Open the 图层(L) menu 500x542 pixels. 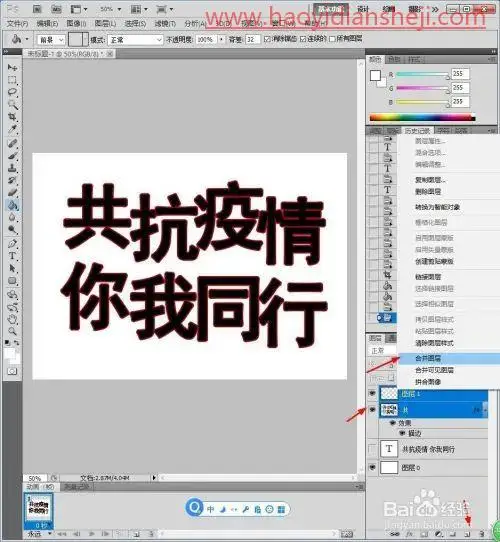pyautogui.click(x=105, y=24)
